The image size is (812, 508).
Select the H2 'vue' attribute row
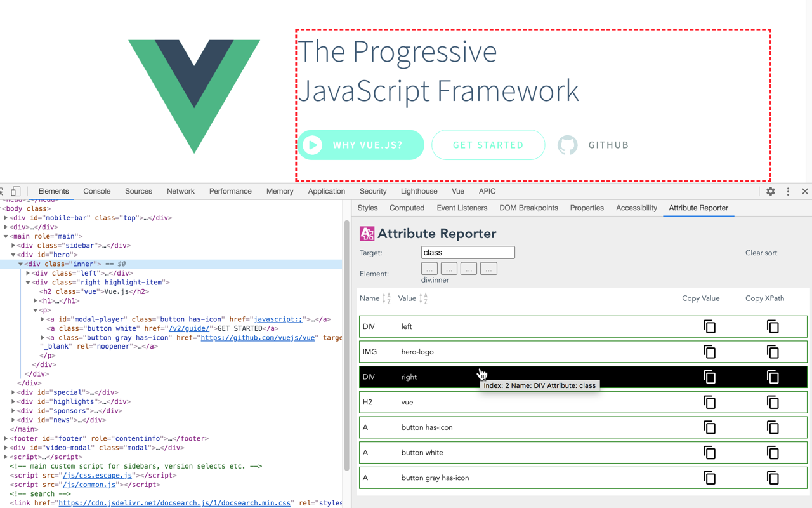pos(583,402)
